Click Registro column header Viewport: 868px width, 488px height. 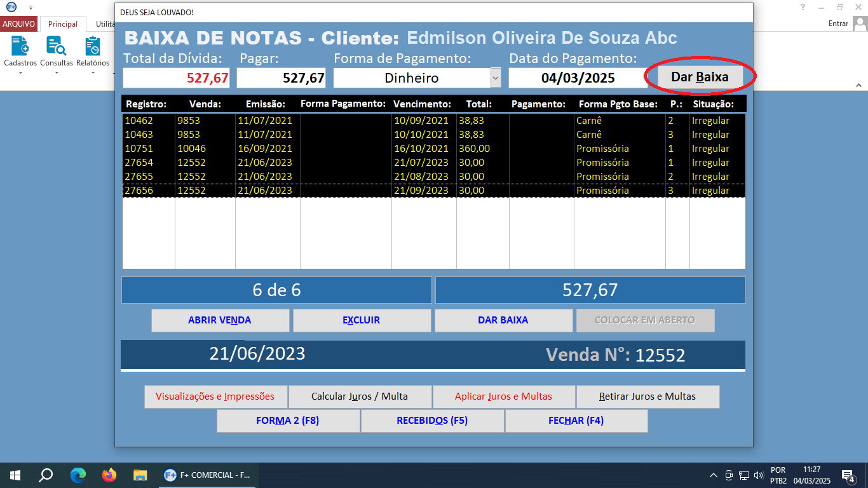pos(146,104)
